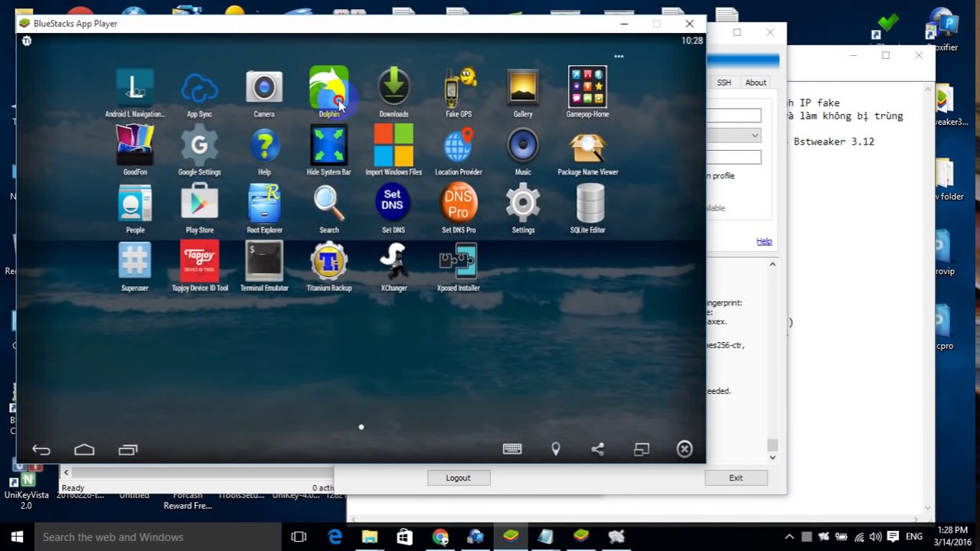The image size is (980, 551).
Task: Switch to the About tab
Action: (x=756, y=83)
